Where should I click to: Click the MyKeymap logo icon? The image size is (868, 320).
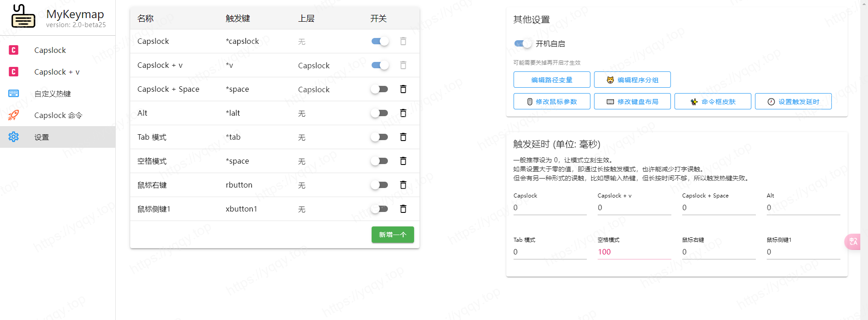pos(23,16)
